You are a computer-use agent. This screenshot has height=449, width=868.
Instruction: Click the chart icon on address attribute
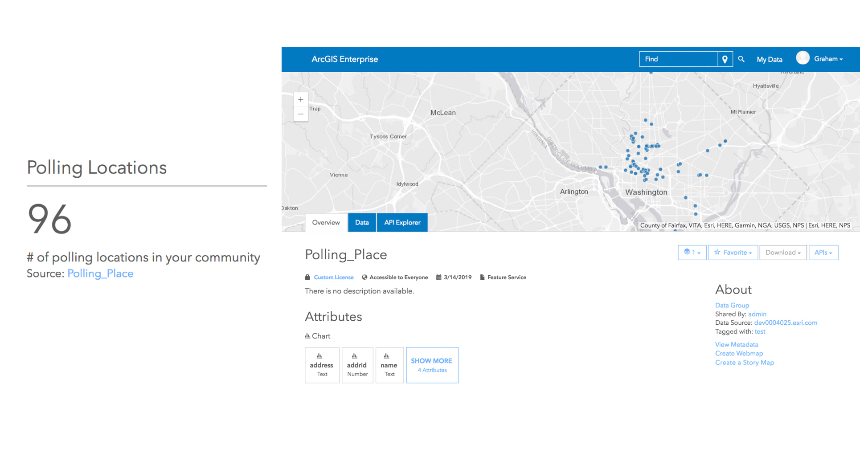coord(319,356)
